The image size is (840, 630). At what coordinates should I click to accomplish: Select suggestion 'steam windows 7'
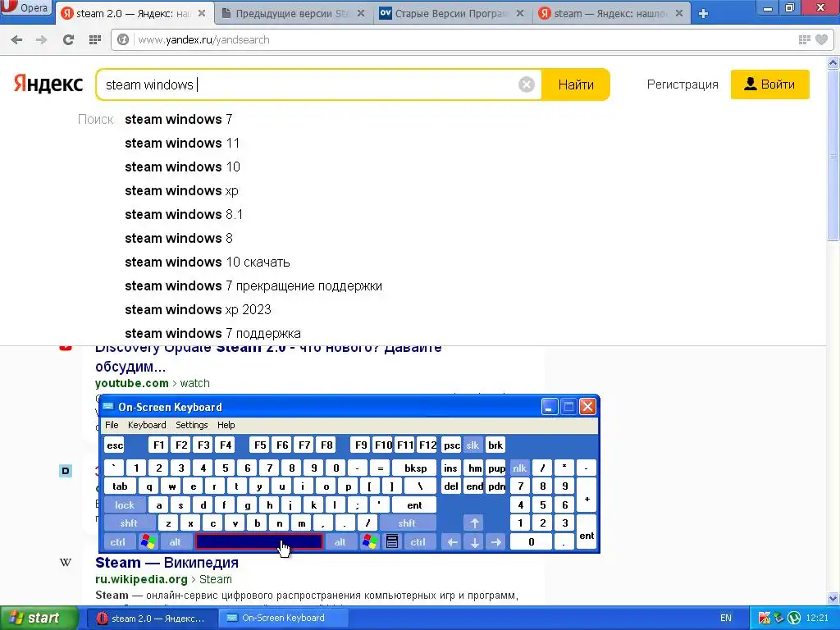(x=178, y=119)
